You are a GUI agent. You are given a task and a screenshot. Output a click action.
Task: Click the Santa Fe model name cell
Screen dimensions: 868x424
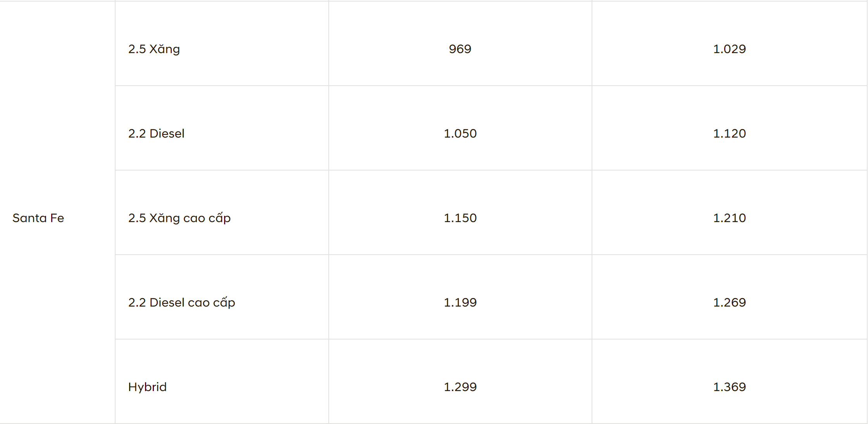click(38, 218)
